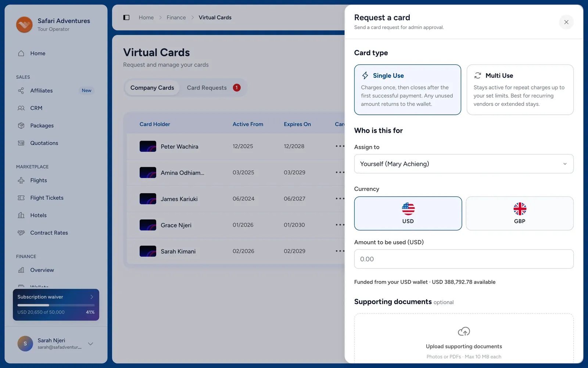The image size is (588, 368).
Task: Open Flight Tickets in the sidebar
Action: [56, 198]
